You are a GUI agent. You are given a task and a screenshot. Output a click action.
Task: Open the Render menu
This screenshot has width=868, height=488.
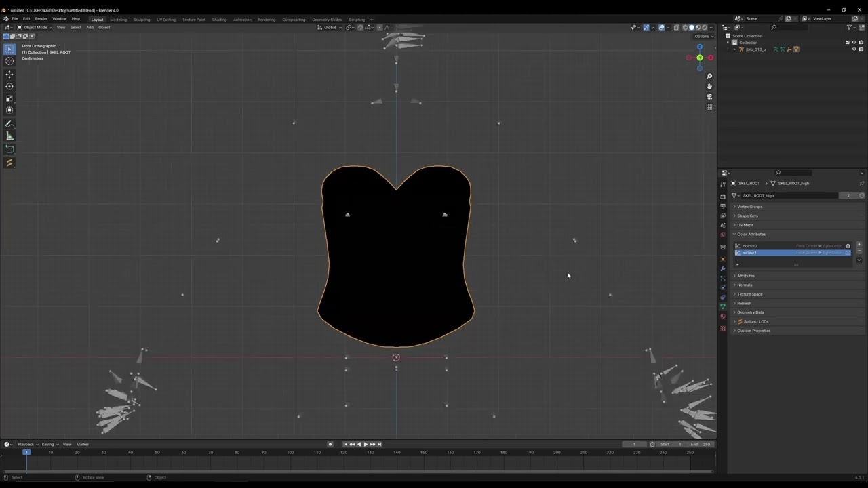click(41, 19)
